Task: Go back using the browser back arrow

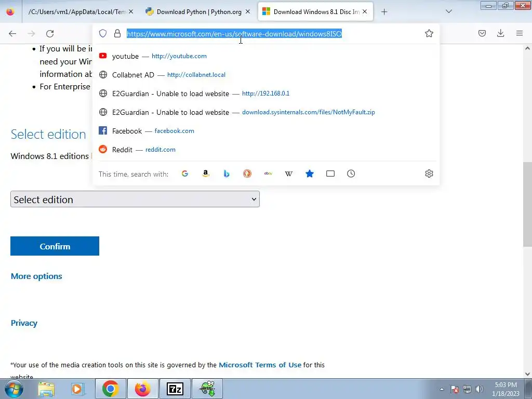Action: tap(12, 34)
